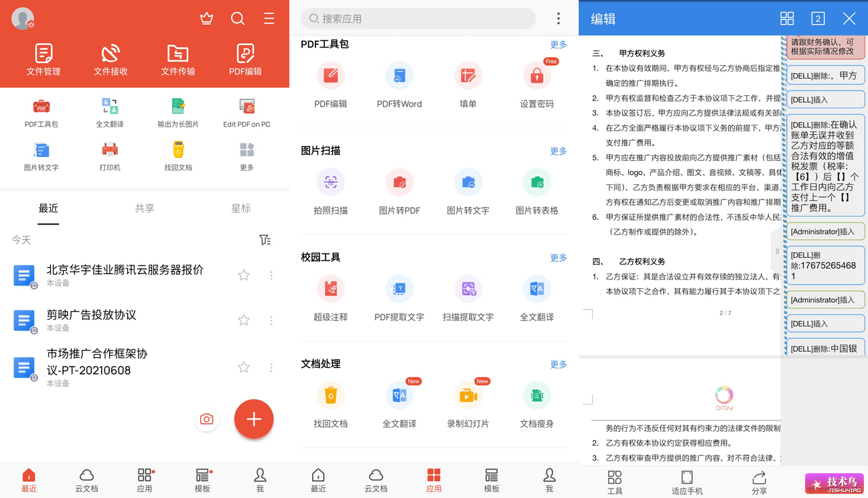Tap the camera scan floating button
Screen dimensions: 868x498
pyautogui.click(x=207, y=419)
